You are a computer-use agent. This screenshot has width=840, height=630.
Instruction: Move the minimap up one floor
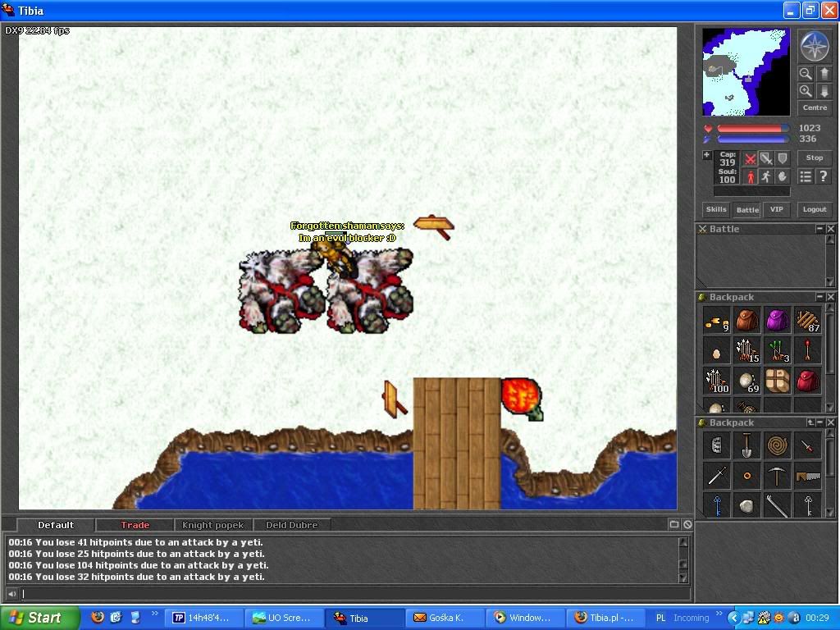point(824,74)
